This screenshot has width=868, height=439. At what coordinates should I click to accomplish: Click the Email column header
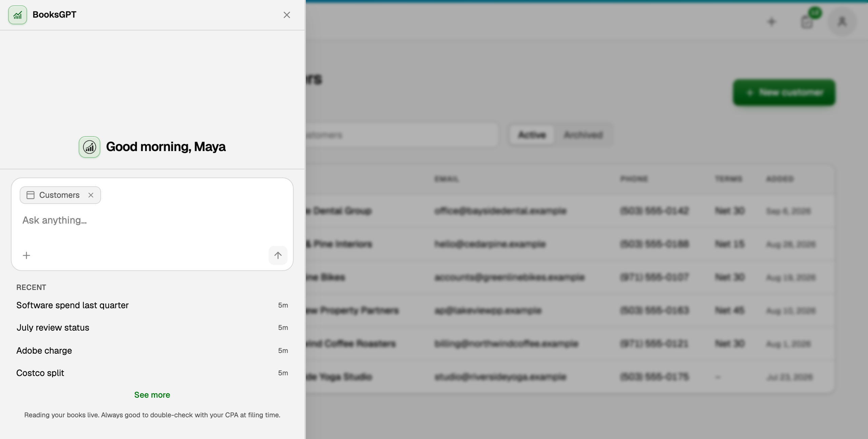click(x=447, y=179)
